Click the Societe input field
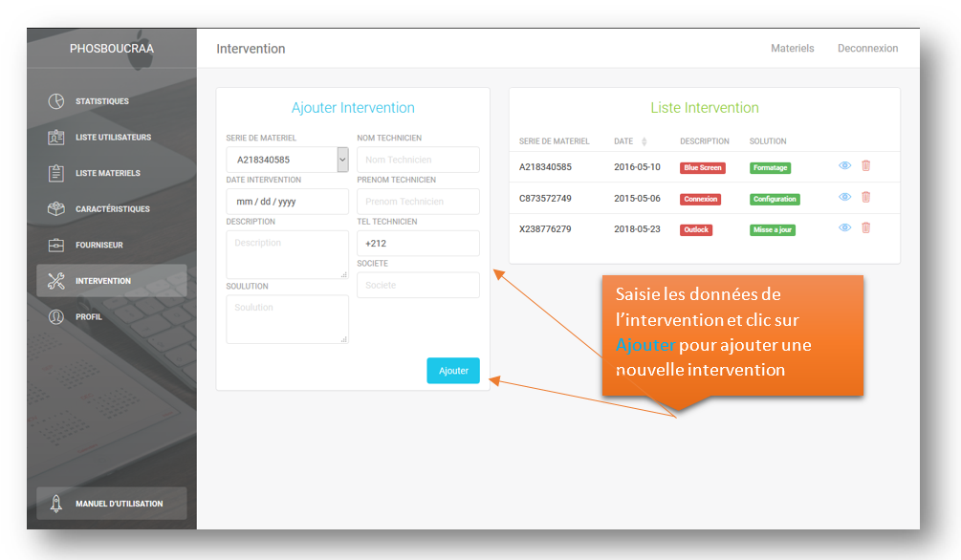Viewport: 961px width, 560px height. (x=419, y=285)
